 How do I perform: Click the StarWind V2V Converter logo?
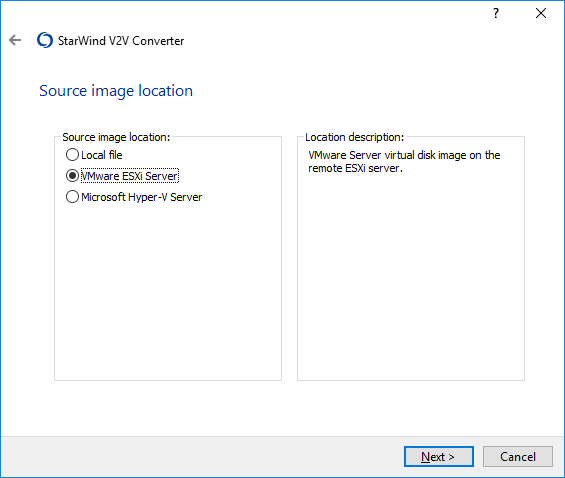pos(45,40)
